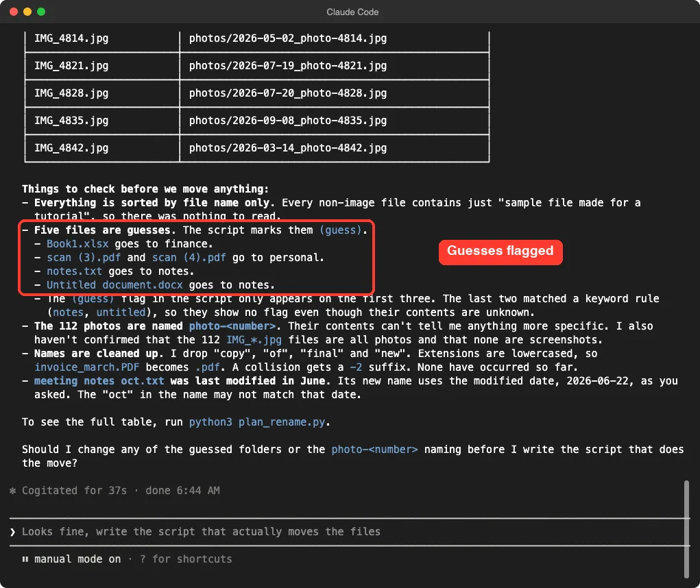The image size is (700, 588).
Task: Click the vertical scrollbar on the right
Action: (x=686, y=529)
